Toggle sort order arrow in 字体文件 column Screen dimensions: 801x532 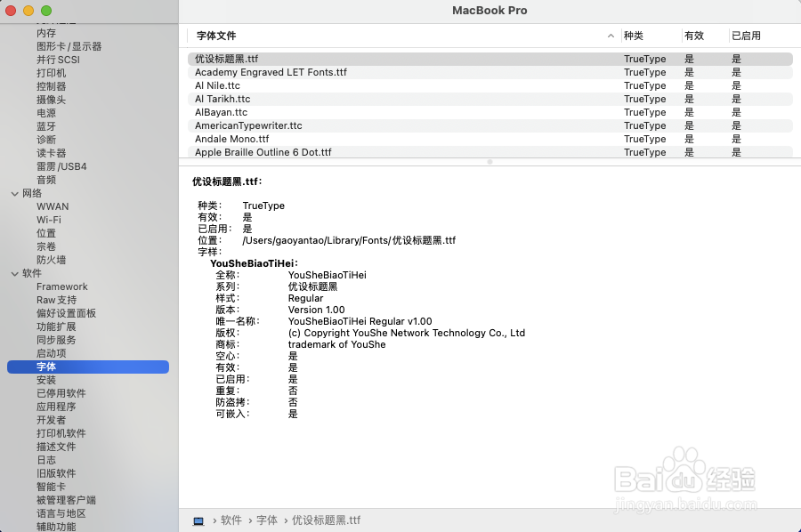click(611, 36)
